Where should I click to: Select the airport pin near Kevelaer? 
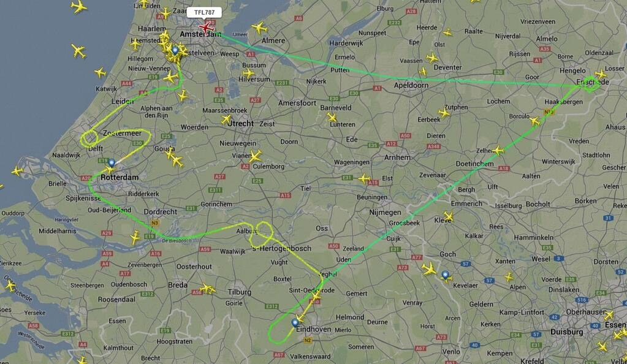[x=445, y=275]
